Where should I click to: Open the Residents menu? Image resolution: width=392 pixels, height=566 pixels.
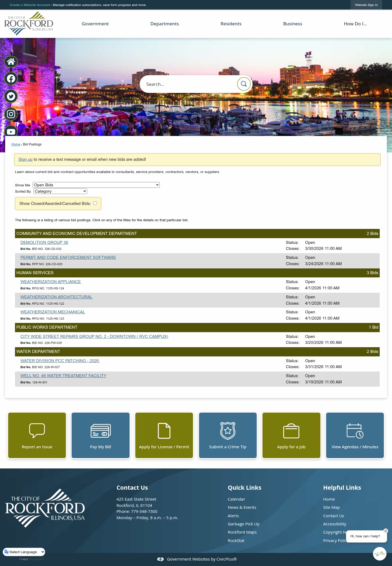(x=231, y=24)
